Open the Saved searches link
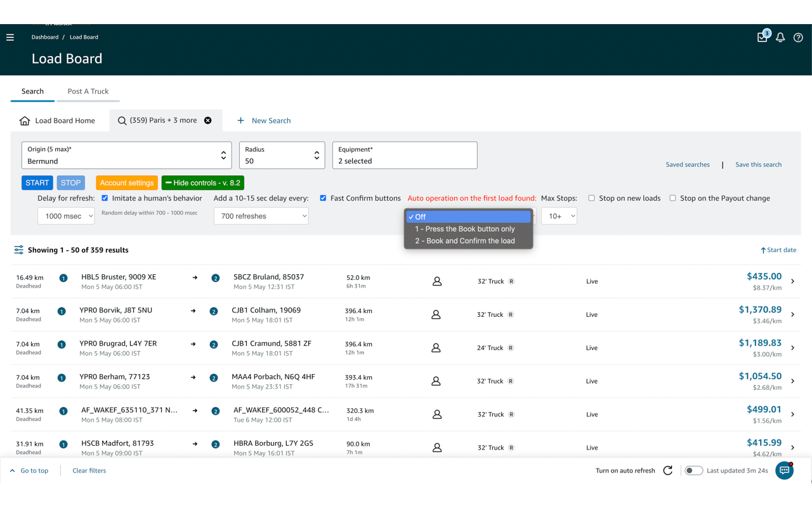Screen dimensions: 812x508 (x=688, y=164)
